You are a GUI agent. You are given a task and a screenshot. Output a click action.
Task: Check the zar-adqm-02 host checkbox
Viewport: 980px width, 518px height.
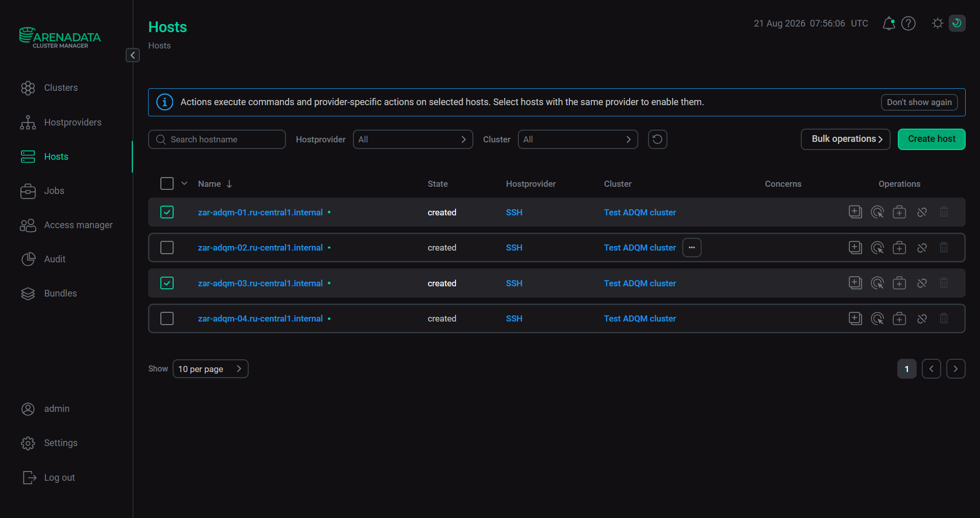coord(167,248)
